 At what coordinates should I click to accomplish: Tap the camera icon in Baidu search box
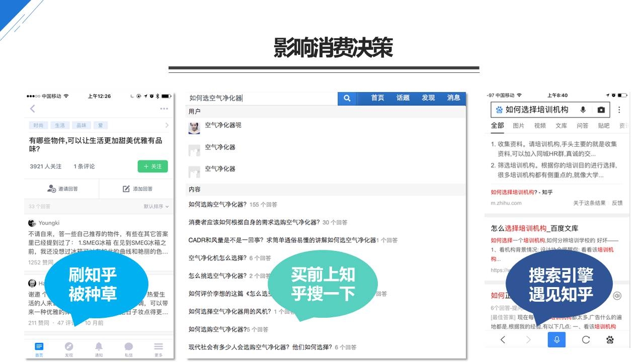pos(601,110)
